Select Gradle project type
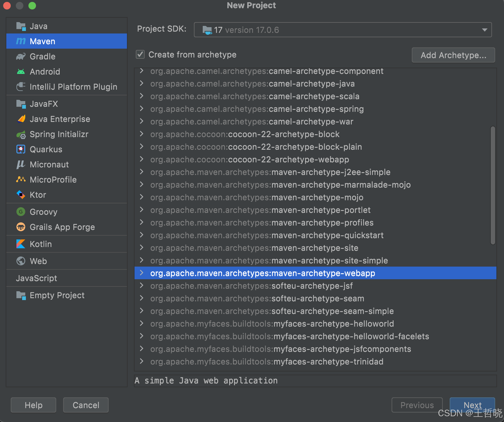This screenshot has width=504, height=422. pyautogui.click(x=67, y=57)
